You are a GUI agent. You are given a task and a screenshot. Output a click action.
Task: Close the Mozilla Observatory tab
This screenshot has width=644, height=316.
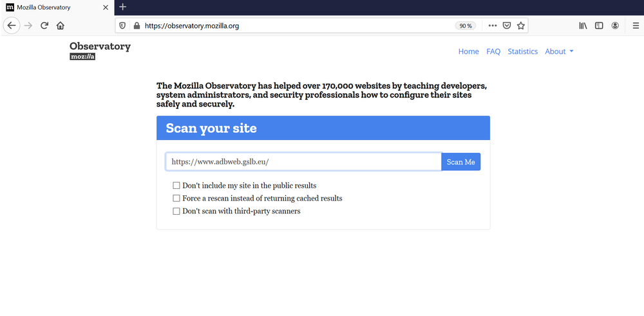tap(106, 7)
